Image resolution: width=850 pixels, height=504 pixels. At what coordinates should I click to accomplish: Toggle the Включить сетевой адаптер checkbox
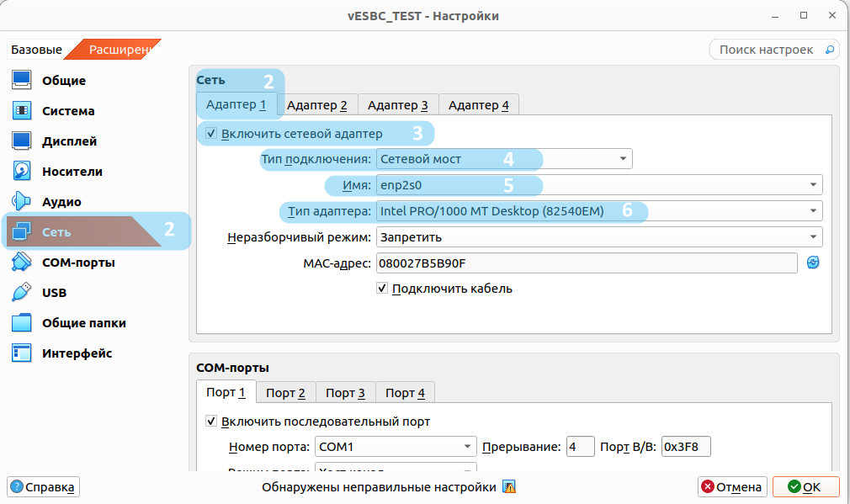pyautogui.click(x=211, y=134)
